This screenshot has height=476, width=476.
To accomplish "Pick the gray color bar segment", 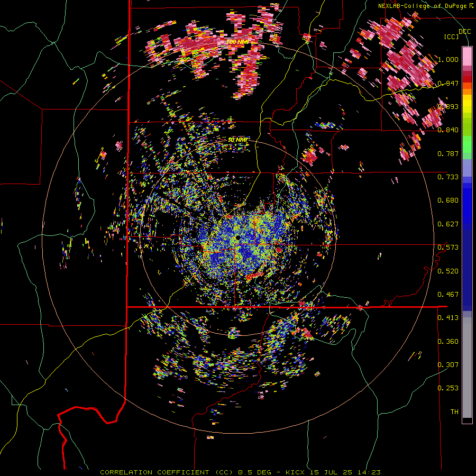I will 467,368.
